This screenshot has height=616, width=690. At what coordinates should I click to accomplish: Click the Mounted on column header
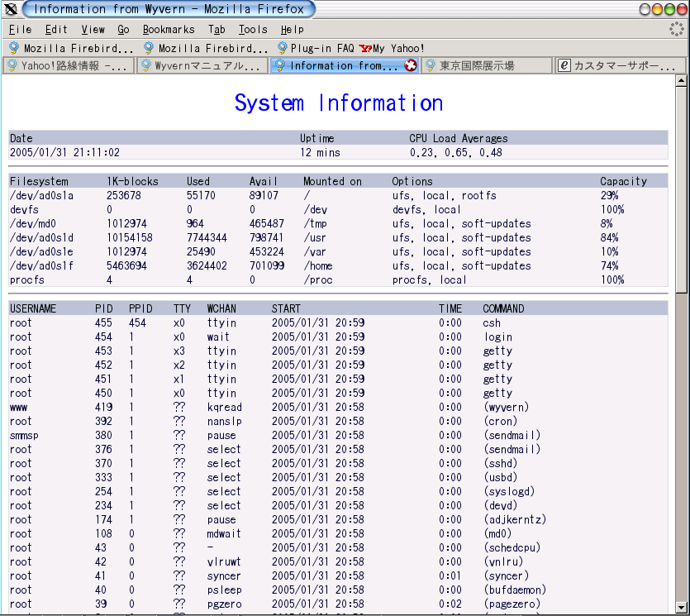[332, 181]
